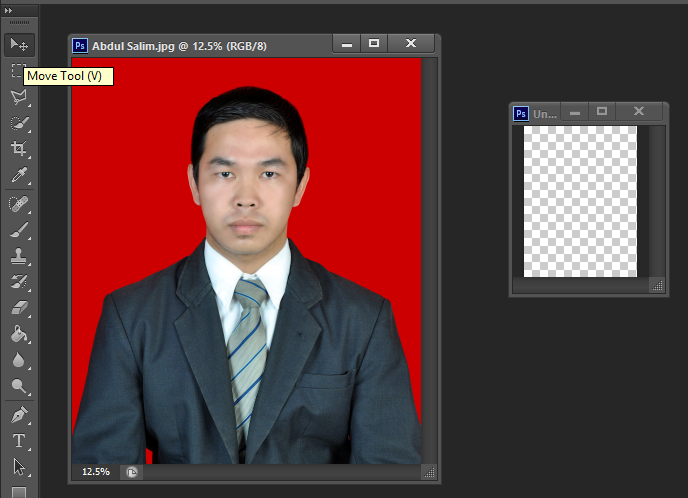This screenshot has height=498, width=688.
Task: Select the Polygonal Lasso tool
Action: (19, 97)
